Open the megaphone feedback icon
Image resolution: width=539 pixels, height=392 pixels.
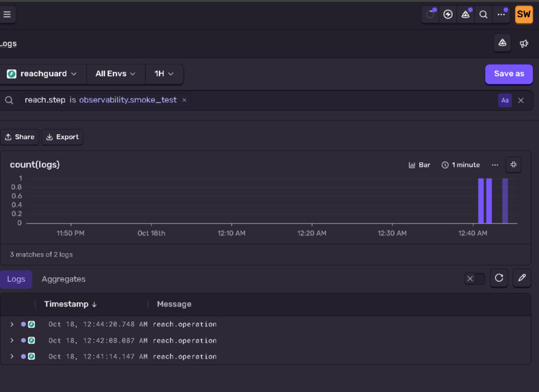524,43
